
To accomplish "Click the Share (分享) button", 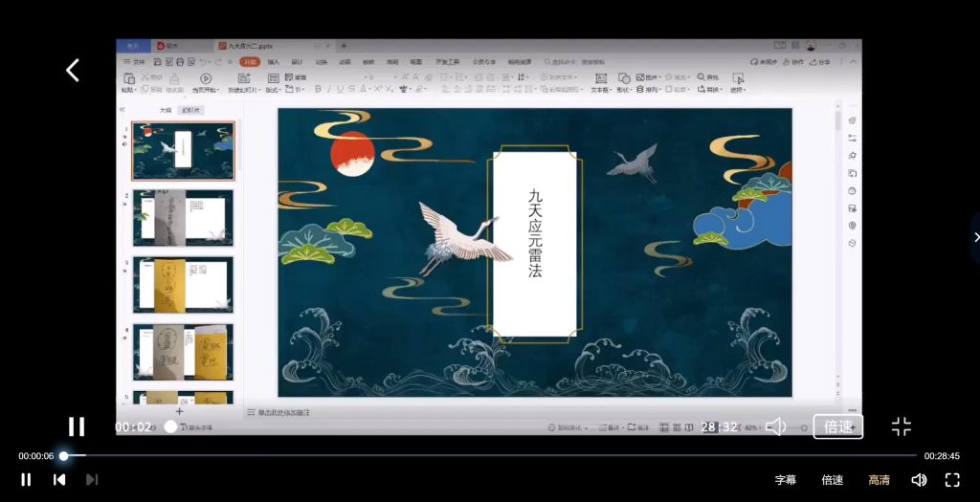I will [x=820, y=61].
